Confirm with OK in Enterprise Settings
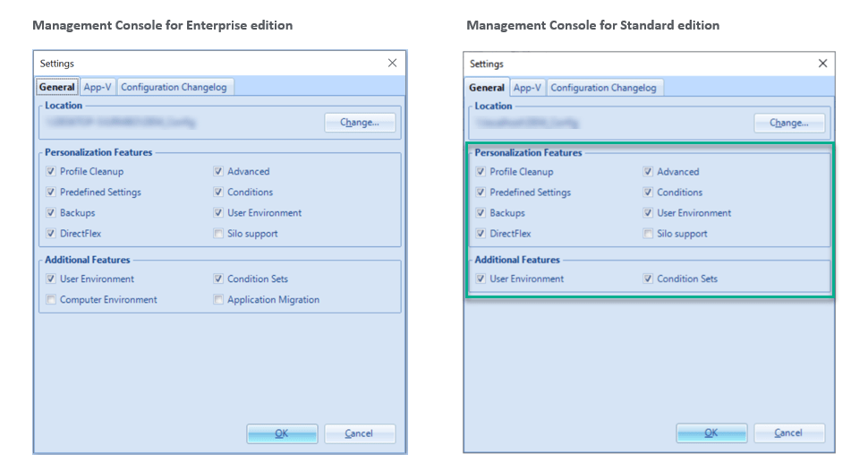The height and width of the screenshot is (463, 868). 282,433
